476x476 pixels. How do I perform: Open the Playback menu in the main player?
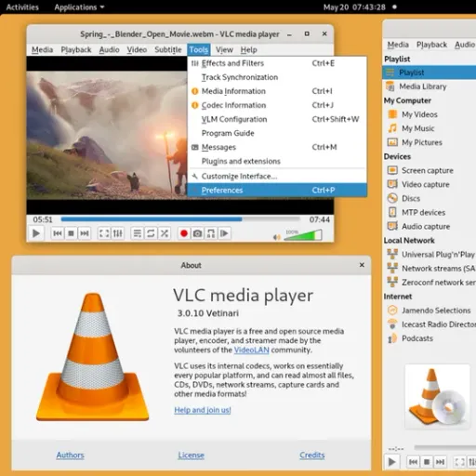click(x=76, y=49)
